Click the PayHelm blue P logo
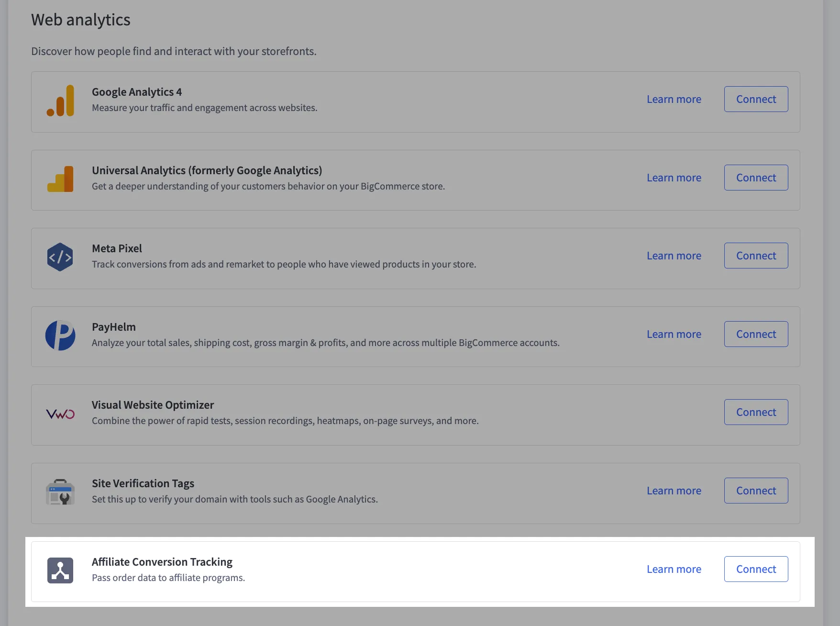Viewport: 840px width, 626px height. 60,335
